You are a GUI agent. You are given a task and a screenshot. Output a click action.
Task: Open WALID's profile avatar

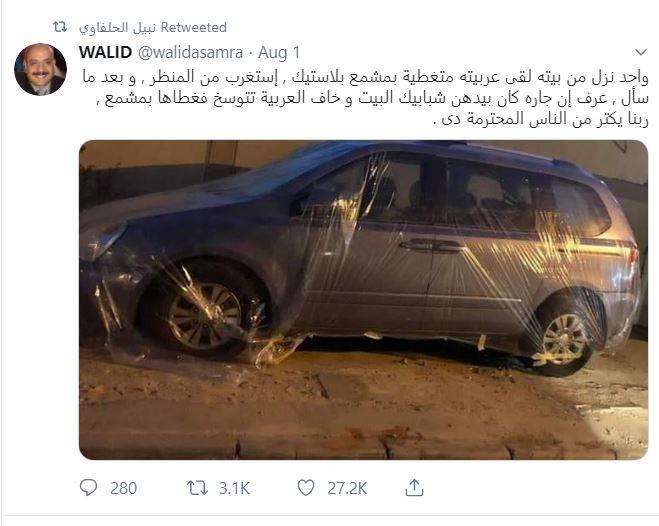pyautogui.click(x=40, y=69)
